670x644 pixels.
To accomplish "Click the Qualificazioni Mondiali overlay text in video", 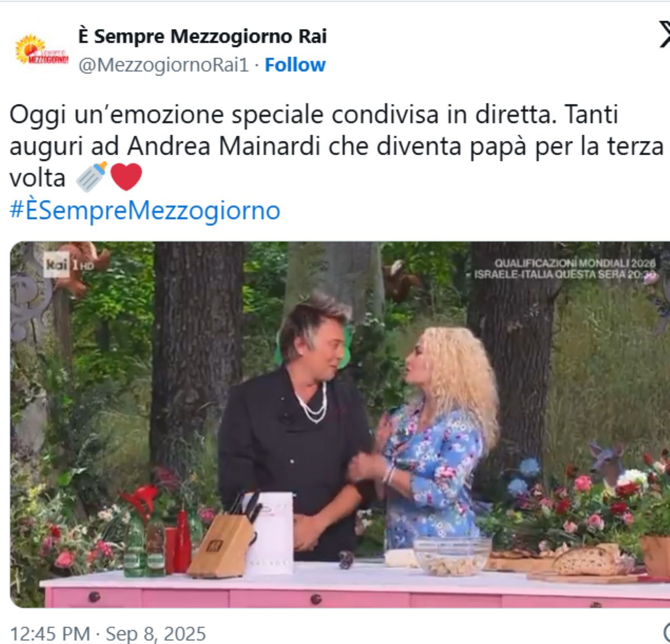I will pyautogui.click(x=565, y=269).
